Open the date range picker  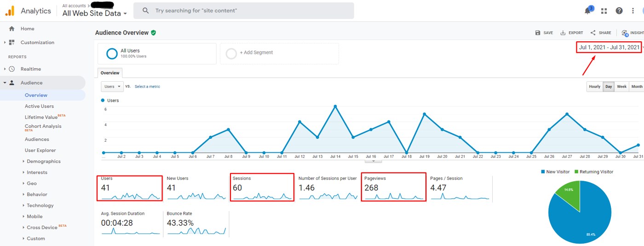(609, 47)
